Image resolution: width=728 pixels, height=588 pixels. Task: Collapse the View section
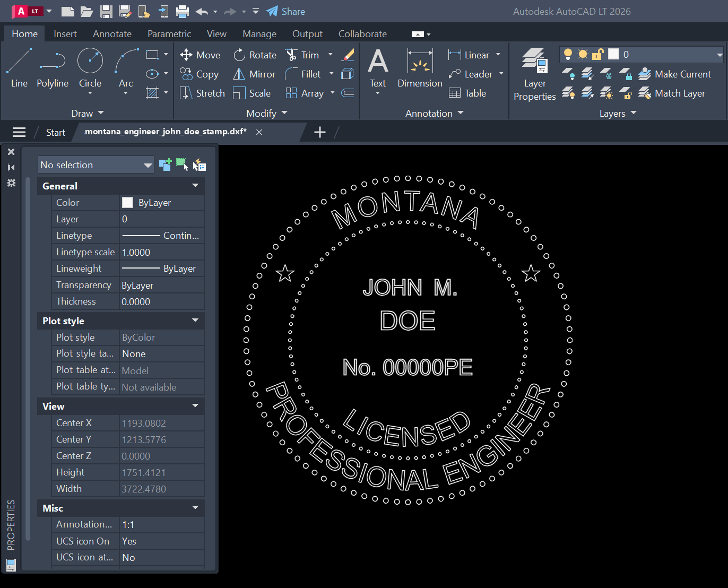point(195,406)
